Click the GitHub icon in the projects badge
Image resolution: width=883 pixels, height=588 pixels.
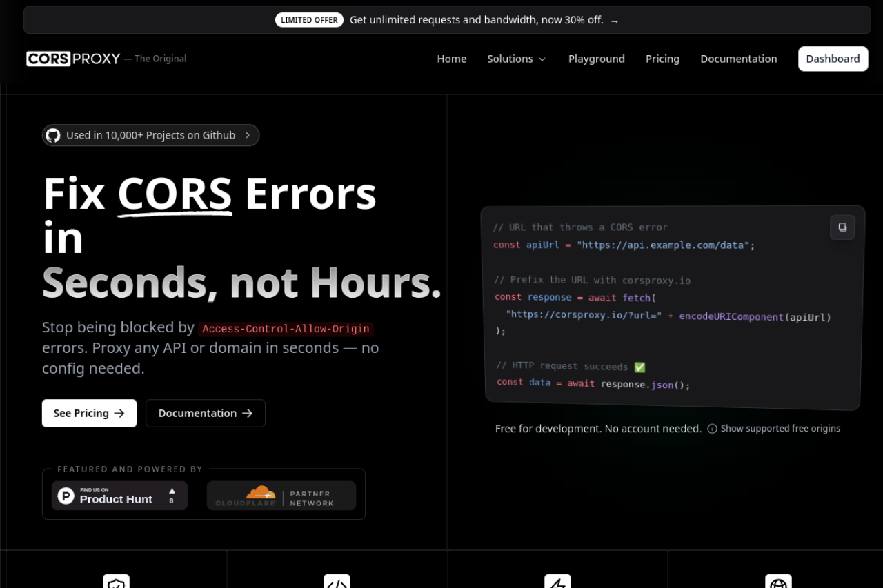53,135
